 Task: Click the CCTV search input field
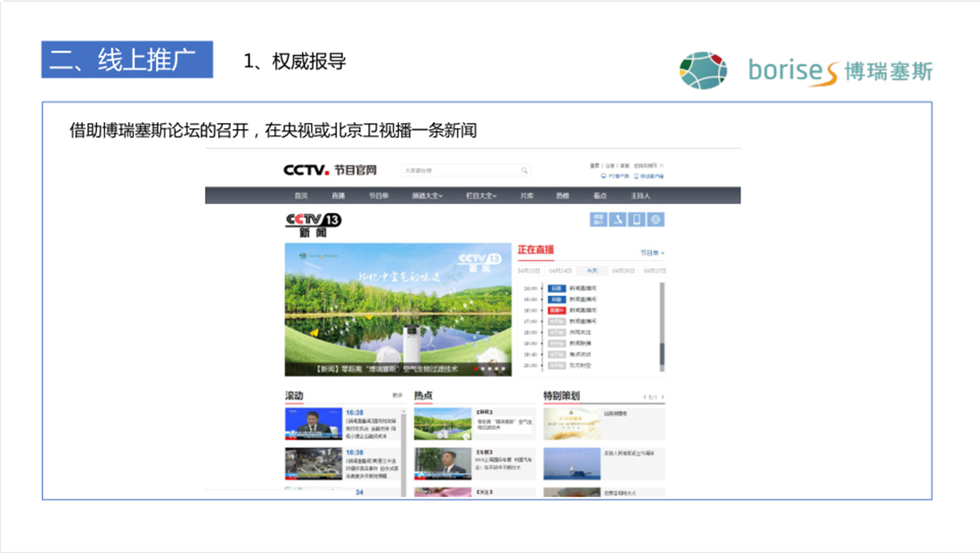459,171
